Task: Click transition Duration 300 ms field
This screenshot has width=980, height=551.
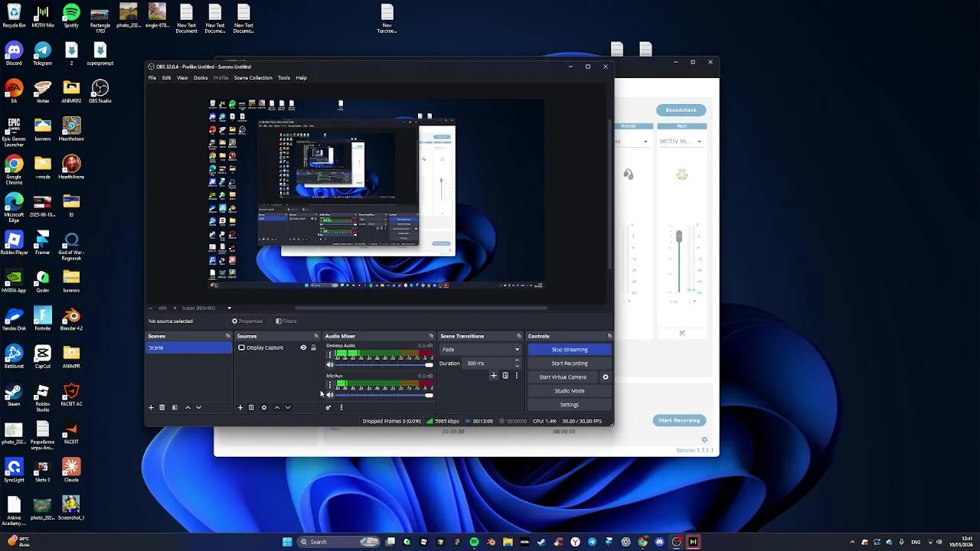Action: pos(487,364)
